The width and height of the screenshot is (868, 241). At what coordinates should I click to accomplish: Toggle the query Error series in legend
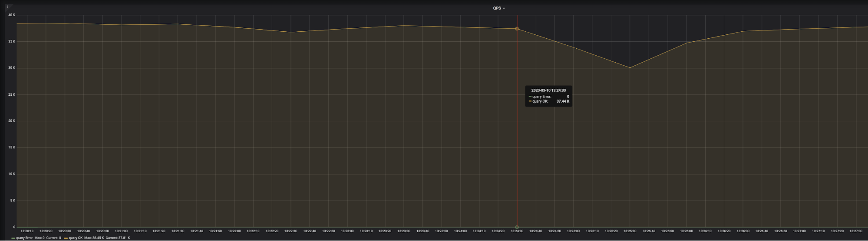pyautogui.click(x=24, y=238)
